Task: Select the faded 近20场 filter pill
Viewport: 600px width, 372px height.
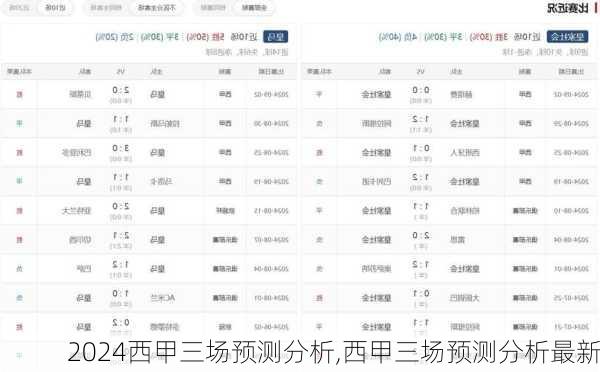Action: point(19,8)
